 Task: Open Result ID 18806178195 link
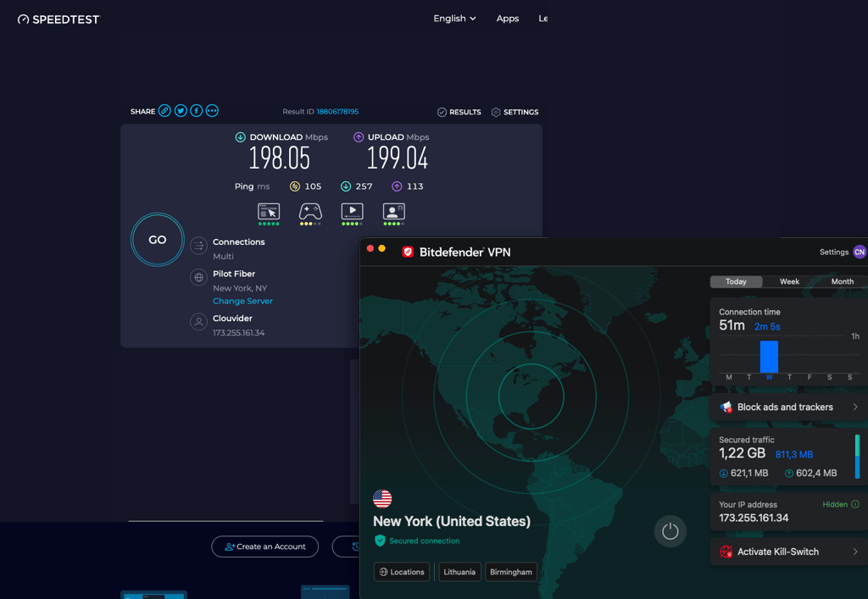pos(337,112)
